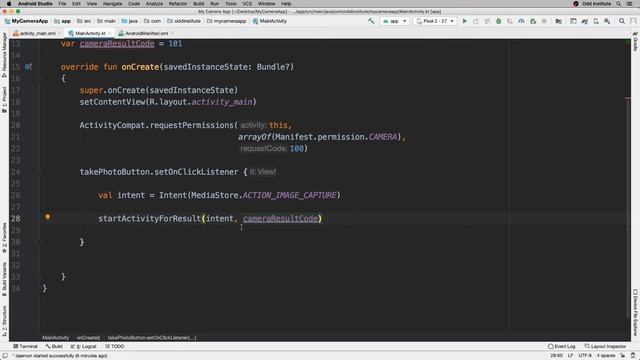Open the macOS Notification Center icon

630,4
